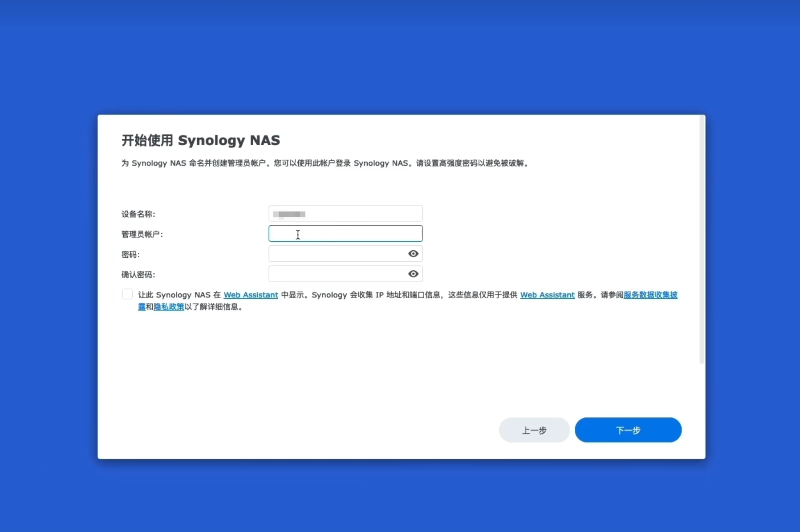Click the 密码 label text
This screenshot has height=532, width=800.
click(130, 255)
